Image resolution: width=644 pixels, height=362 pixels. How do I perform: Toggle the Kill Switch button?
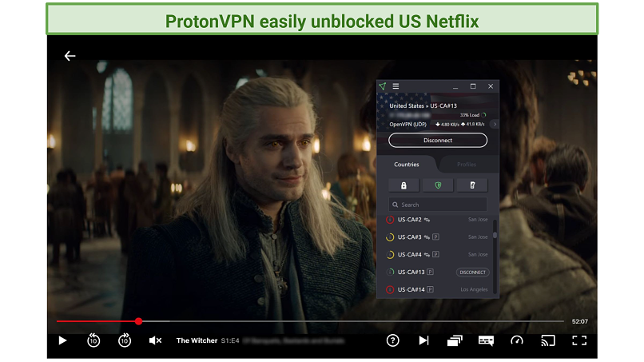472,185
